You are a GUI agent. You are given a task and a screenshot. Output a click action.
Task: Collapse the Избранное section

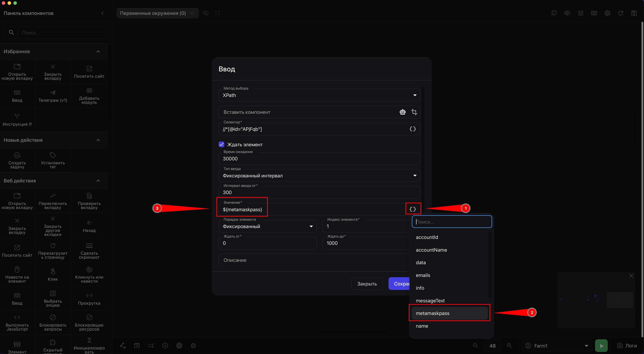pyautogui.click(x=98, y=51)
